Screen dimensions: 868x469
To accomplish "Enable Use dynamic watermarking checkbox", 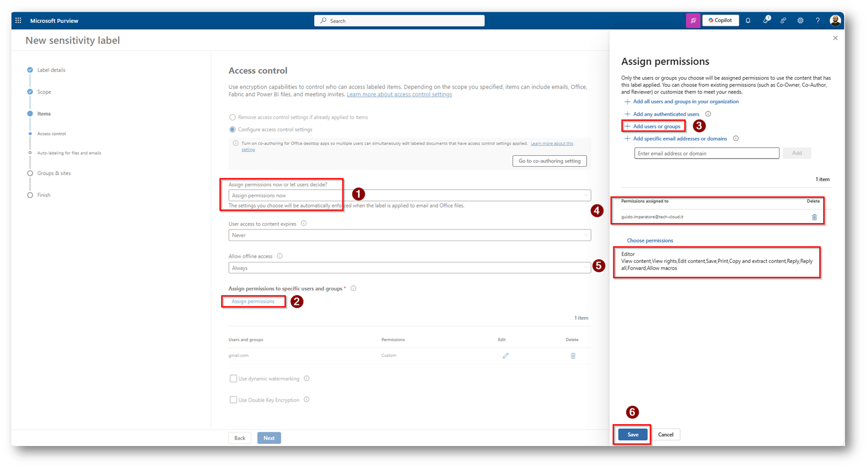I will (233, 379).
